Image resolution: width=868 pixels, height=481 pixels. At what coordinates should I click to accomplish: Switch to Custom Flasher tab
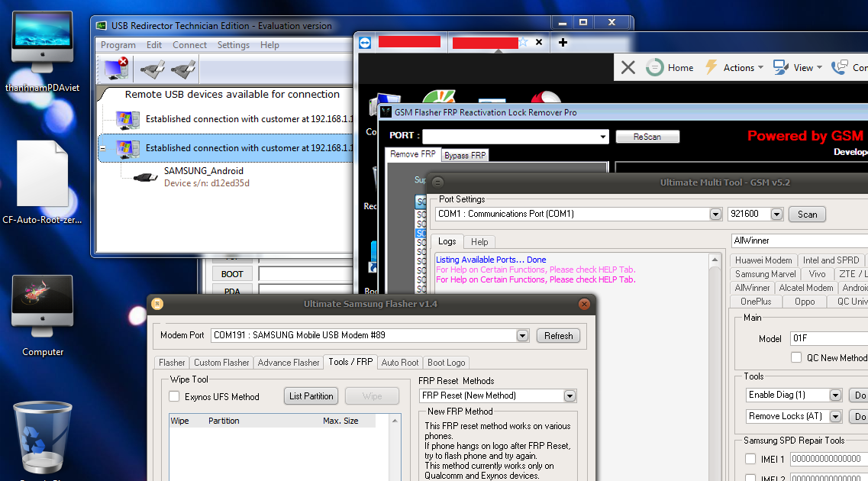tap(221, 363)
